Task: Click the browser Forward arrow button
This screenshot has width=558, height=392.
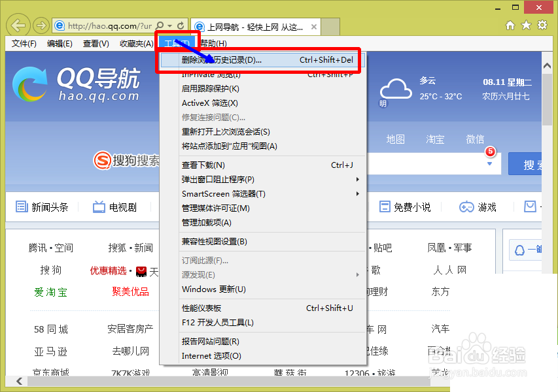Action: [41, 25]
